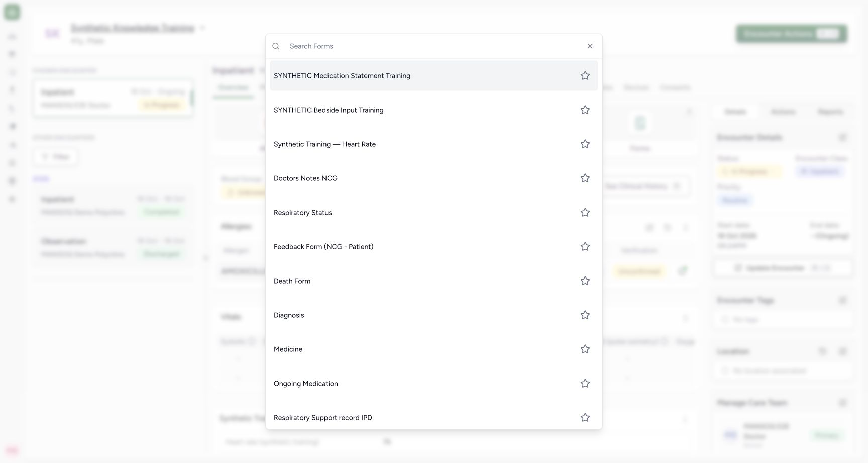Image resolution: width=868 pixels, height=463 pixels.
Task: Star the Respiratory Status form
Action: click(585, 213)
